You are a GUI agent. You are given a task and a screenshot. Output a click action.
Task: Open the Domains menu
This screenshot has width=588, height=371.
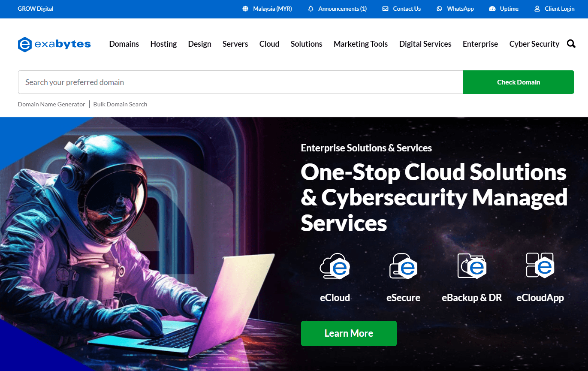click(124, 44)
